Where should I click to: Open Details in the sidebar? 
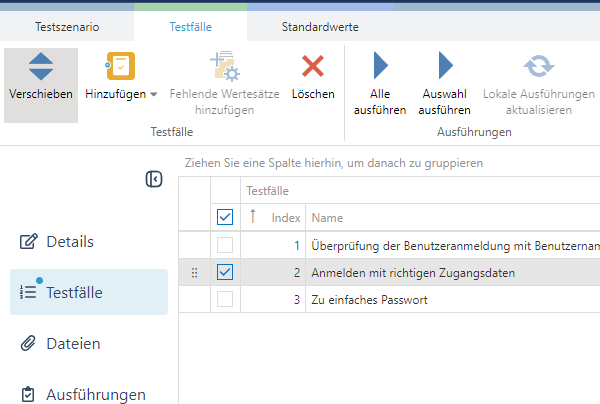click(x=70, y=241)
